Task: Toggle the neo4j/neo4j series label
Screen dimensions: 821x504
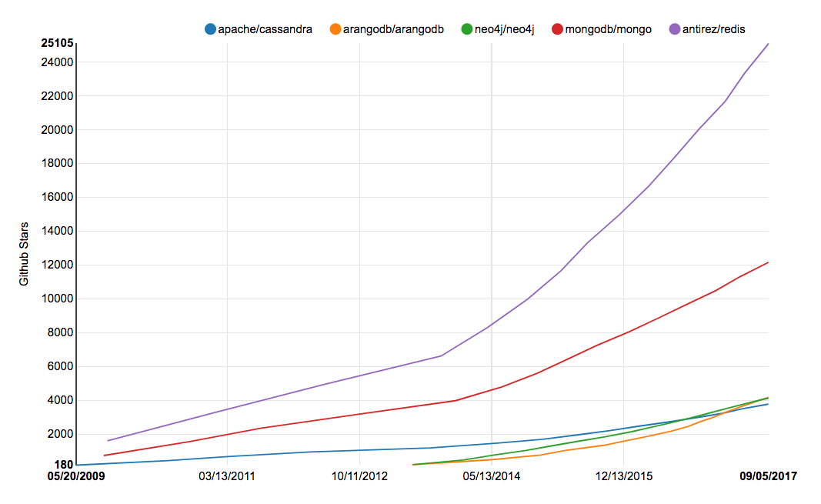Action: 503,29
